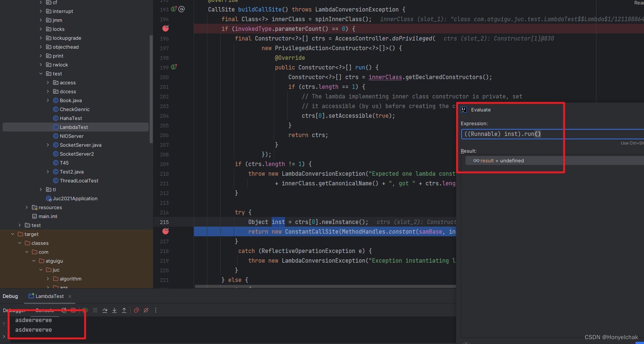Click the Juc2021Application class icon

(x=49, y=198)
